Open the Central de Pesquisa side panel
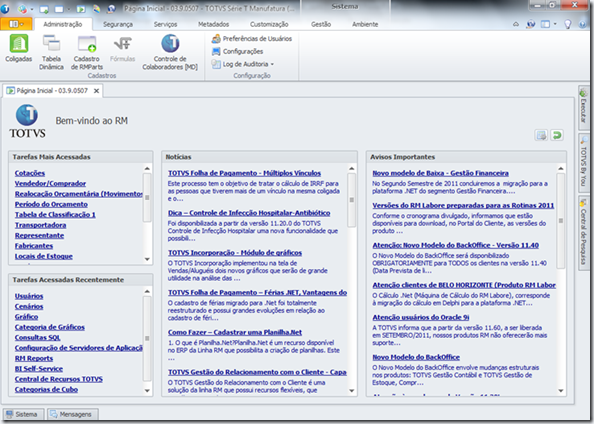 pyautogui.click(x=583, y=233)
